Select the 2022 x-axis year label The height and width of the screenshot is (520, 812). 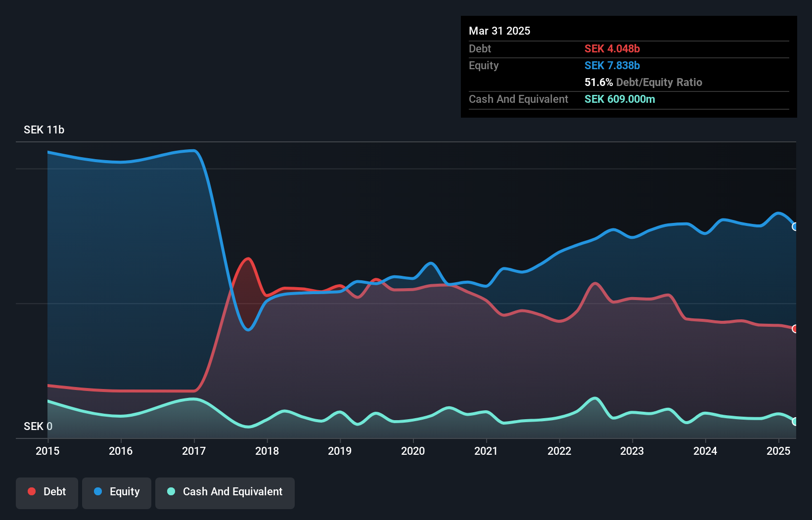559,451
